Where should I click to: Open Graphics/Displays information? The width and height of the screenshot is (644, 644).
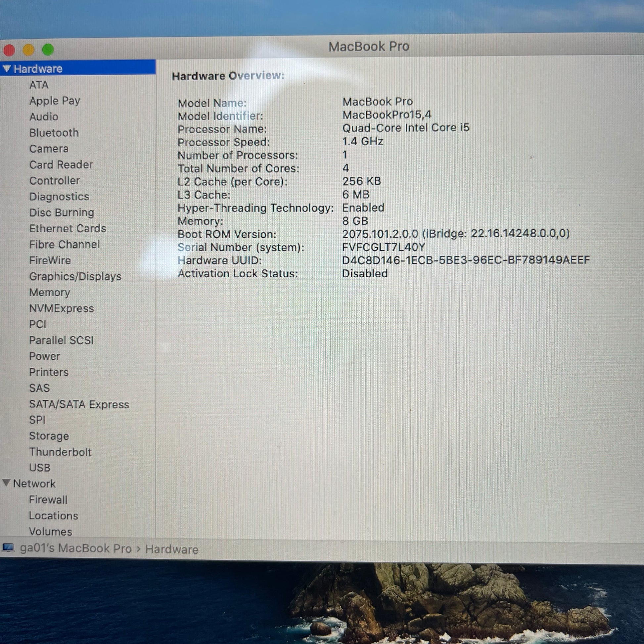click(x=75, y=276)
